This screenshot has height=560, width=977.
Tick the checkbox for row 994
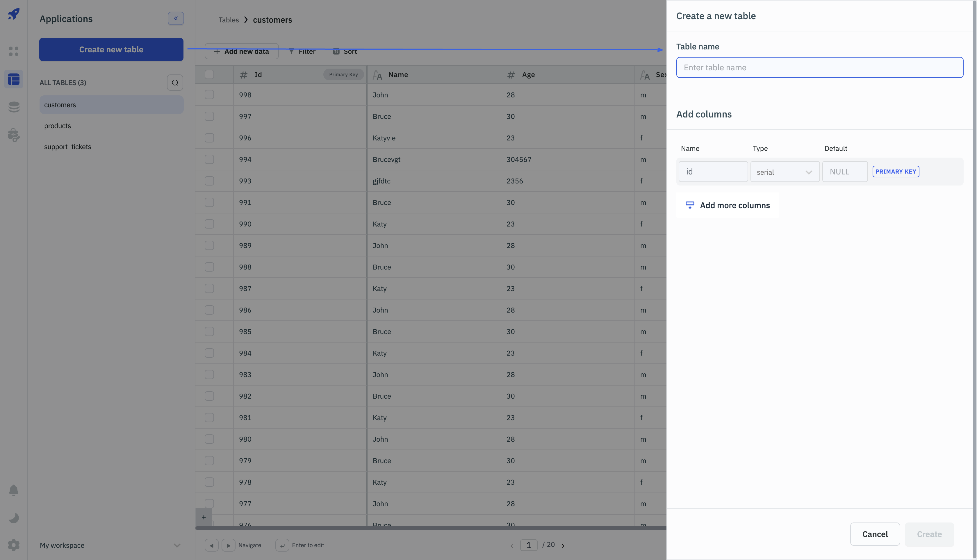pos(209,159)
